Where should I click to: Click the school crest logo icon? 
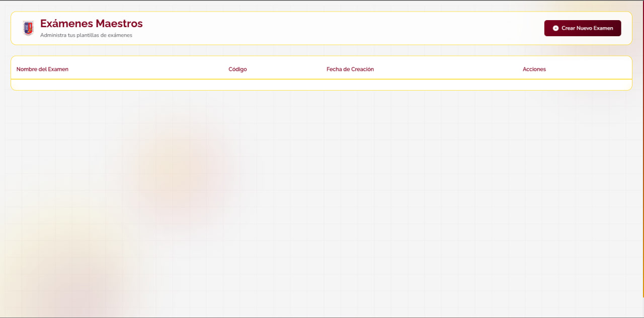28,28
